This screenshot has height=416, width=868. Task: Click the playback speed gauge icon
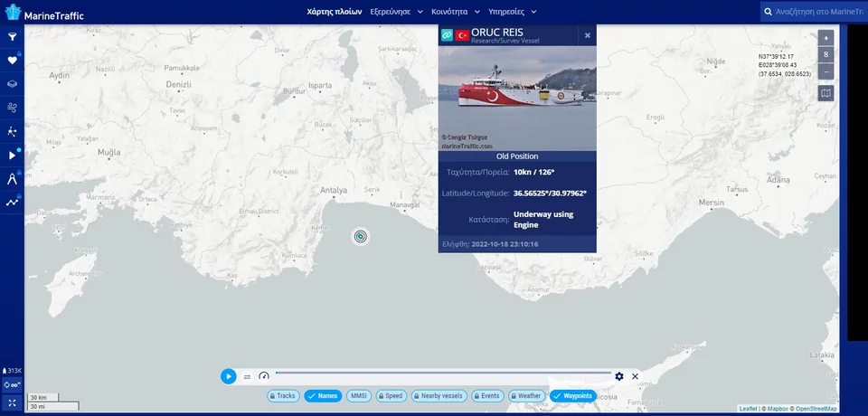264,376
